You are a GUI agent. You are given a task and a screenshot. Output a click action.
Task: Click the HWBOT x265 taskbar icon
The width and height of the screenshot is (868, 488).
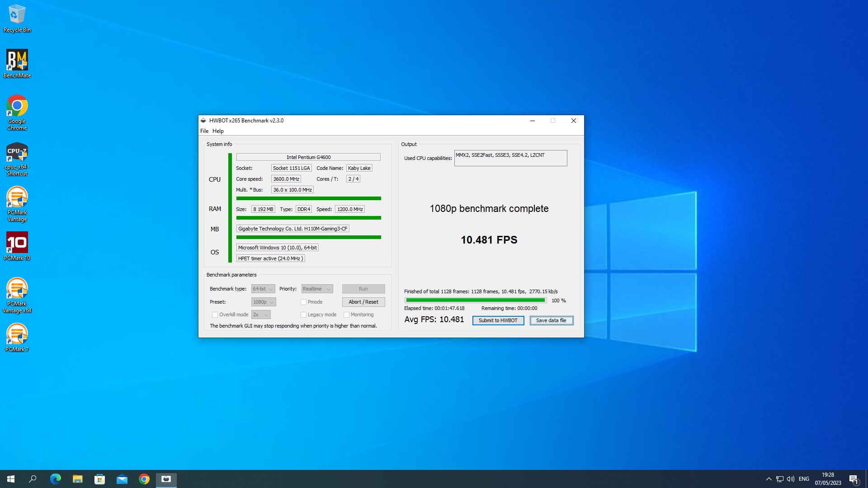166,479
